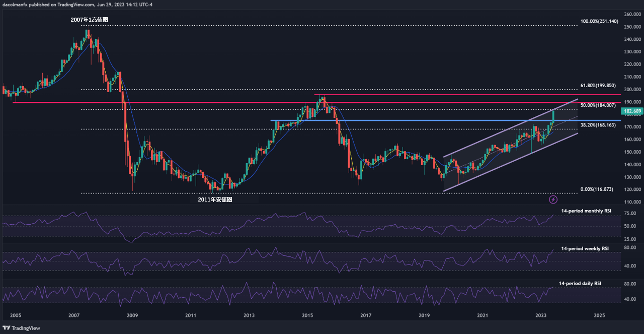The image size is (644, 334).
Task: Click the 2013 label on time axis
Action: tap(249, 315)
